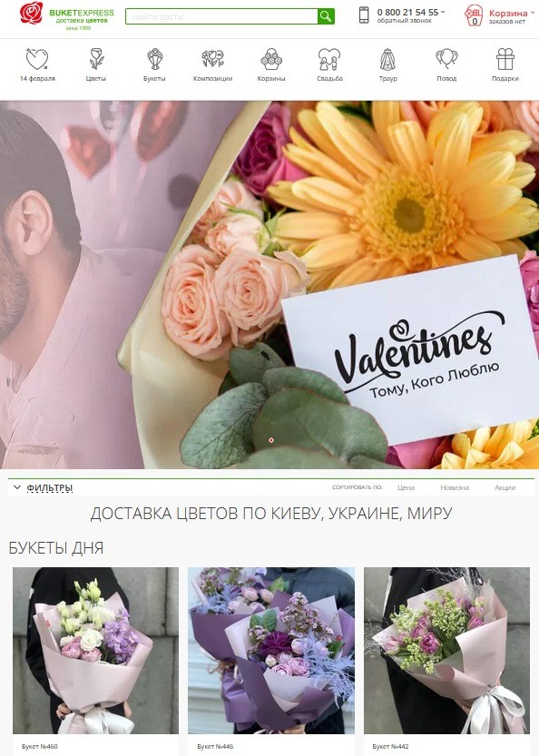539x756 pixels.
Task: Sort bouquets by Акции
Action: (x=505, y=487)
